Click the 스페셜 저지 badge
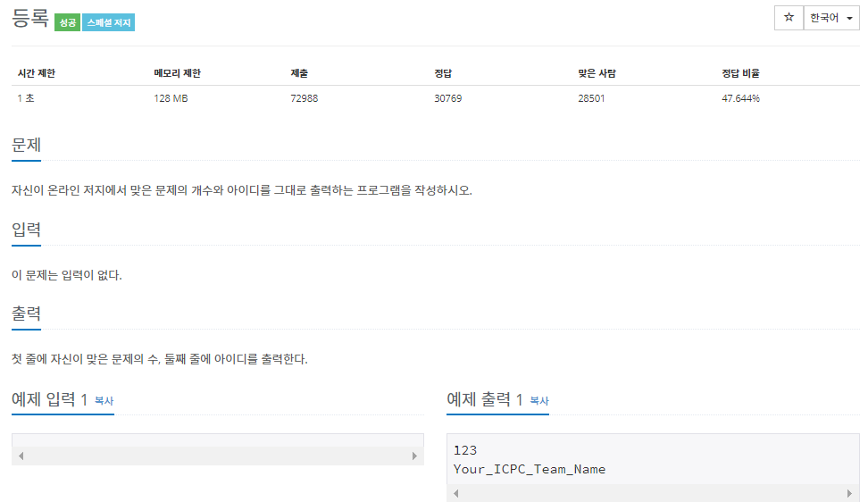This screenshot has width=868, height=502. point(109,22)
